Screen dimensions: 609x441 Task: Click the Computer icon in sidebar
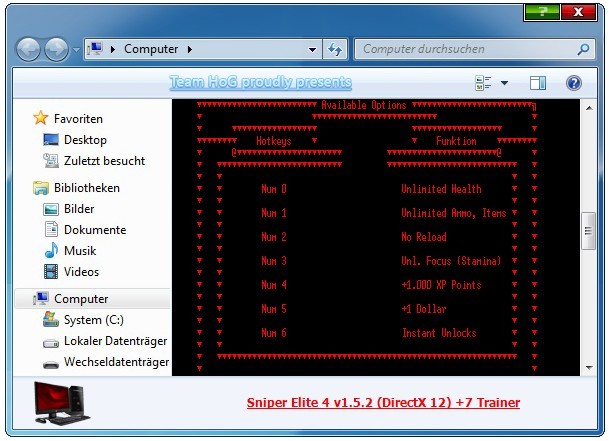click(41, 298)
